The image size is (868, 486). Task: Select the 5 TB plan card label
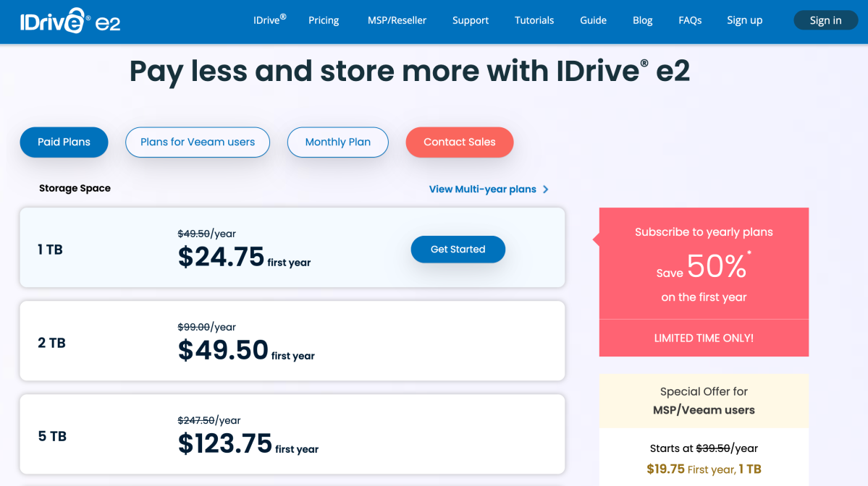point(52,436)
